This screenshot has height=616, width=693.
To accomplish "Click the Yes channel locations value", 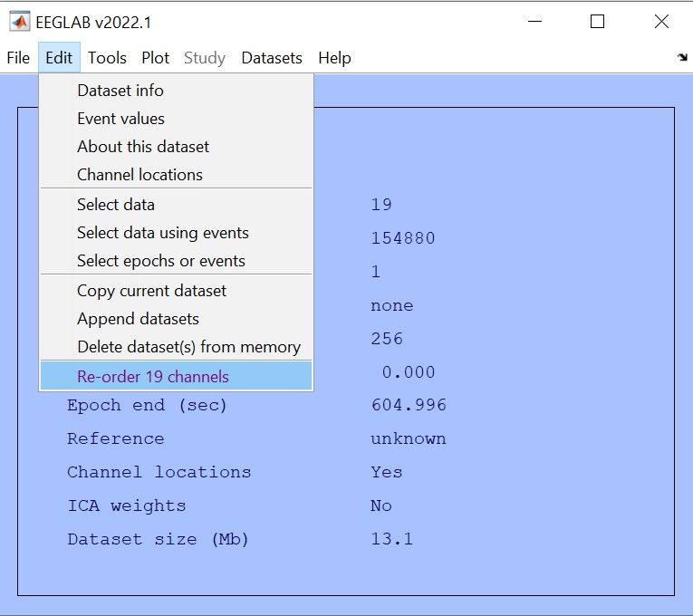I will pos(387,472).
